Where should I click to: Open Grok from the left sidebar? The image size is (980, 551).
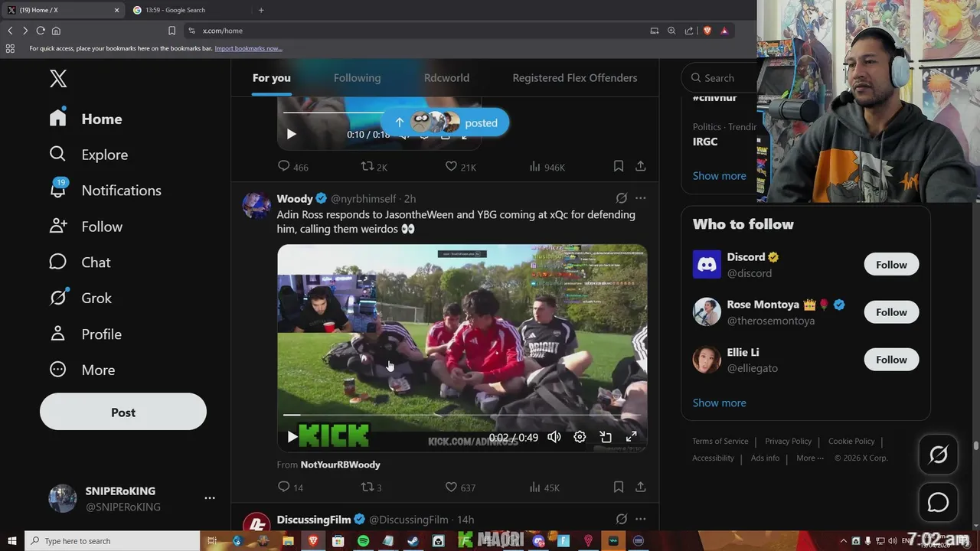coord(80,298)
